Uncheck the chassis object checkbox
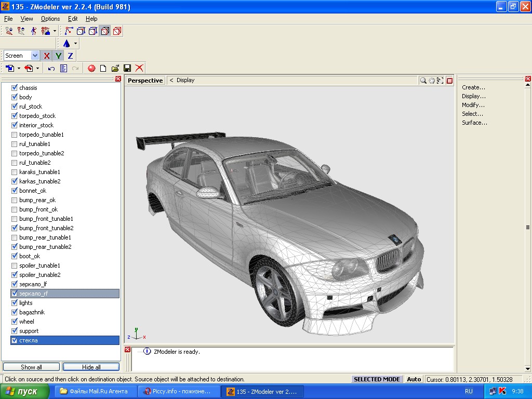The image size is (532, 399). click(x=15, y=88)
